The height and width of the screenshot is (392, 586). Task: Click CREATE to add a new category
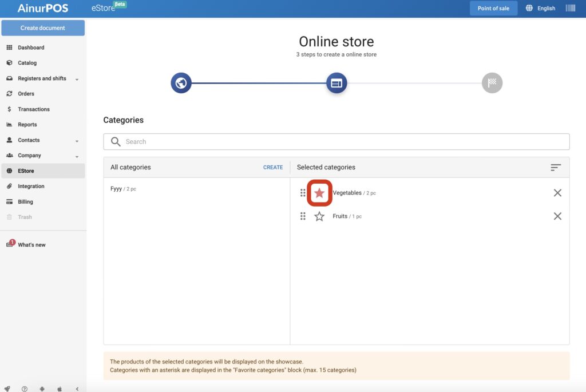(x=273, y=168)
